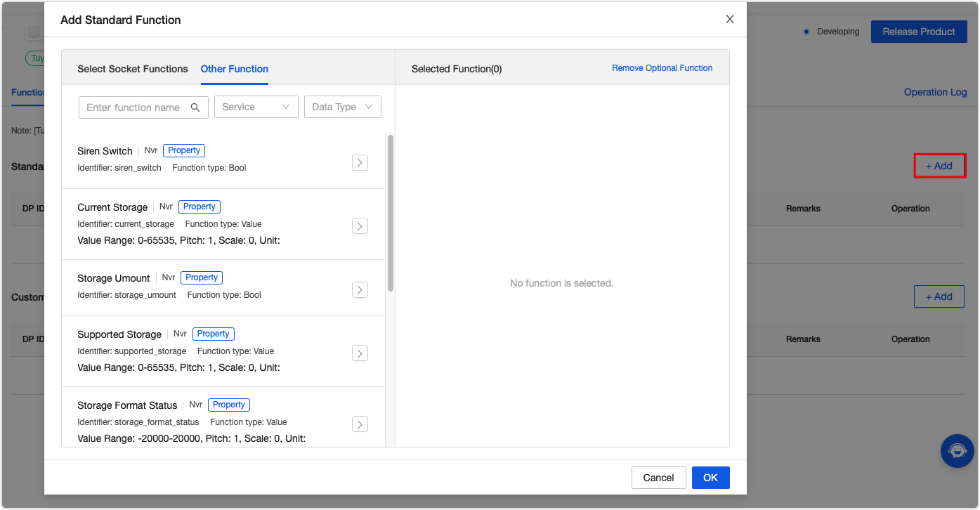
Task: Add Current Storage function via arrow
Action: [360, 226]
